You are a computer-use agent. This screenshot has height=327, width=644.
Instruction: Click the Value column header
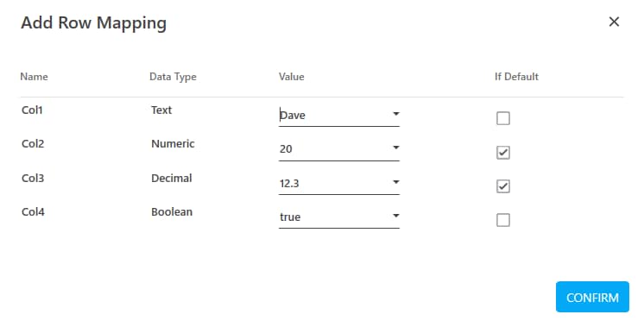292,77
